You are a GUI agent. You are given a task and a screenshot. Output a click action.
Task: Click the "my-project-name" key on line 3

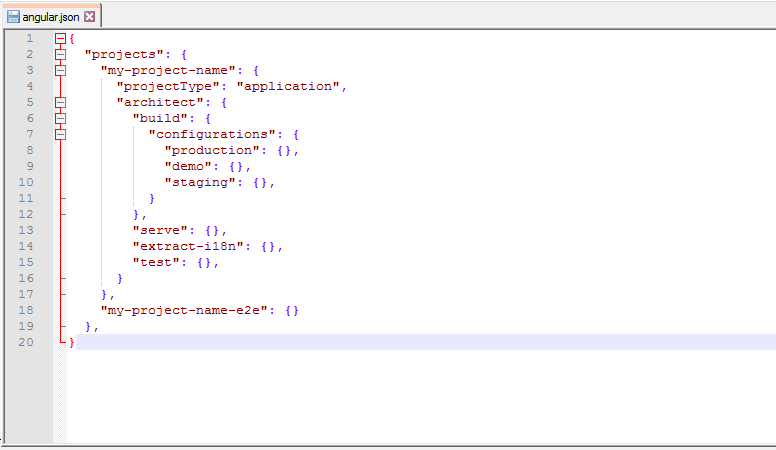pyautogui.click(x=168, y=70)
